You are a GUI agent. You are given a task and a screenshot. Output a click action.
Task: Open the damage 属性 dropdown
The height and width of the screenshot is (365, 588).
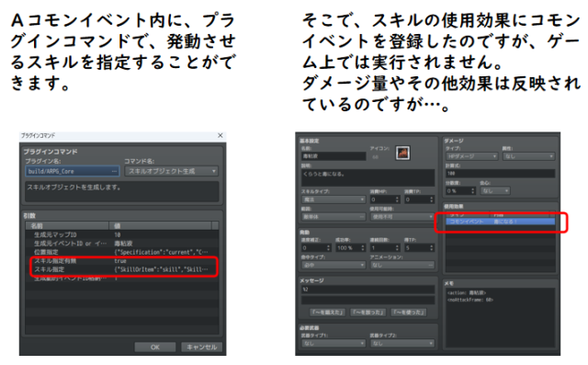point(529,156)
